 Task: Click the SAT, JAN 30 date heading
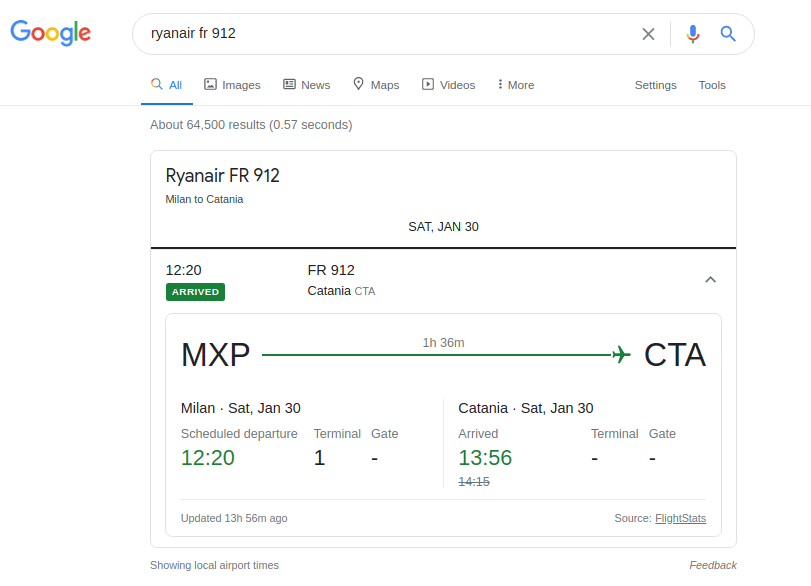443,227
